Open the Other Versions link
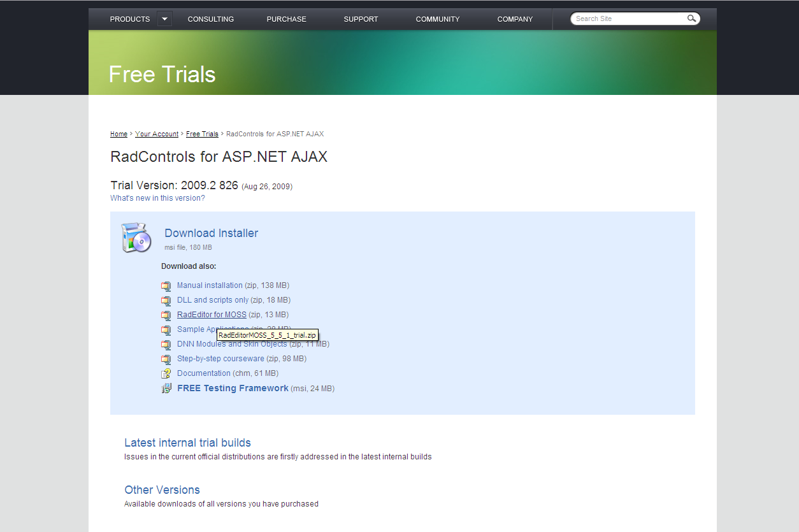Viewport: 799px width, 532px height. point(162,490)
